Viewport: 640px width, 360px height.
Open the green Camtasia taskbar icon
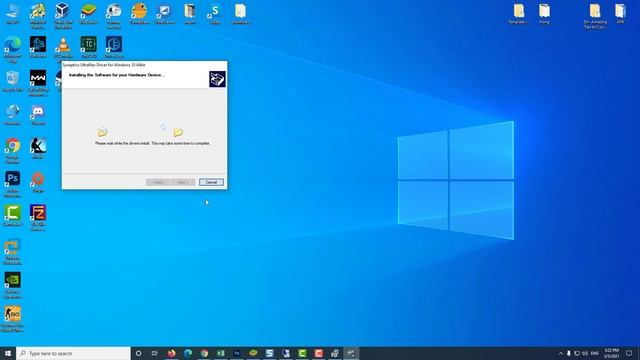[x=302, y=353]
